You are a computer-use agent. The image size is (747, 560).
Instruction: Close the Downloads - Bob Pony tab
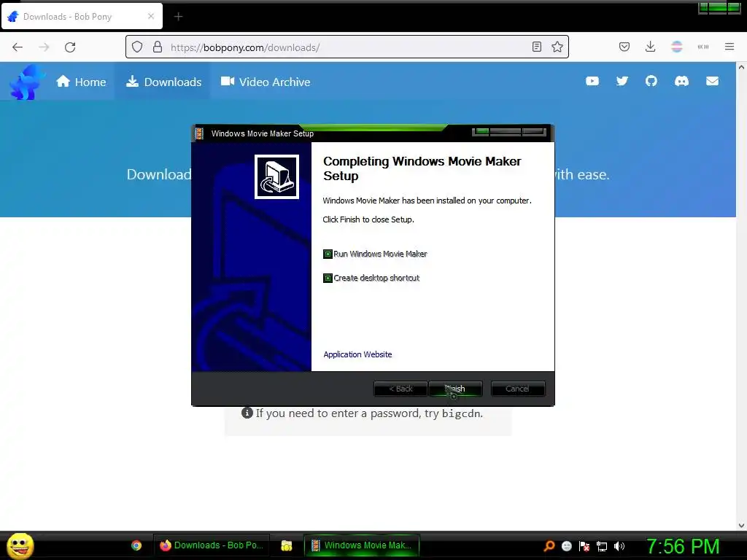pyautogui.click(x=150, y=16)
